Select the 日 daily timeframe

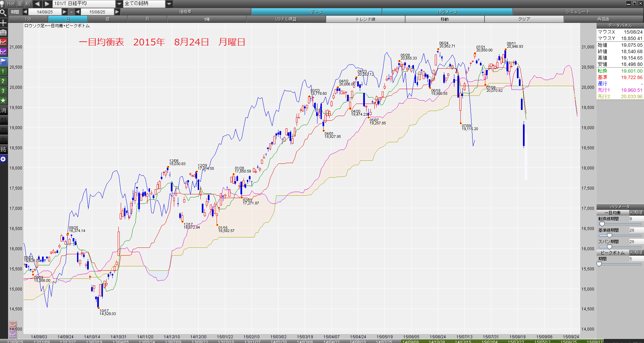pyautogui.click(x=68, y=19)
